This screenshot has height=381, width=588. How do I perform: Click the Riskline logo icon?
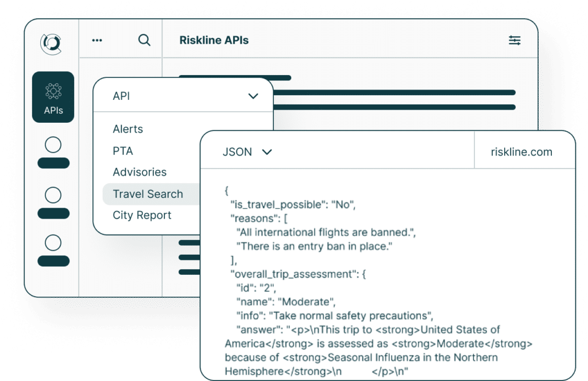[51, 44]
